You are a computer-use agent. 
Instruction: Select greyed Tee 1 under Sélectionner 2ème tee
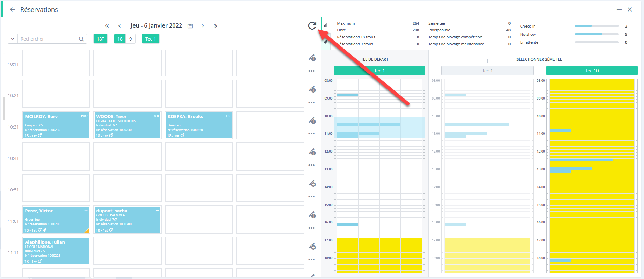tap(487, 71)
